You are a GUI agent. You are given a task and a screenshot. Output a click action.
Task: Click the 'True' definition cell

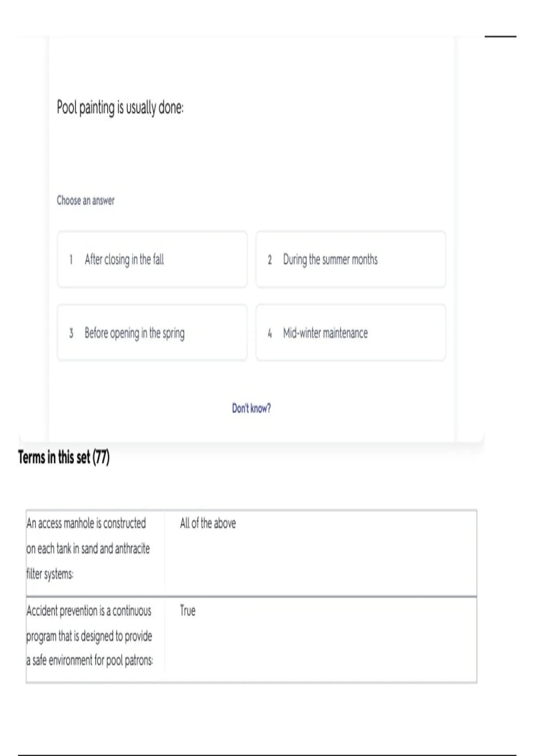click(187, 611)
